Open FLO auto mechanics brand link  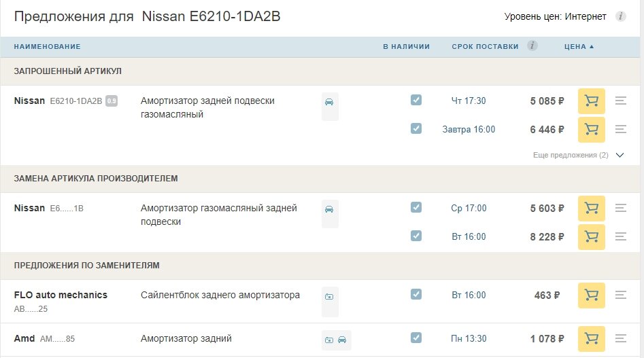[61, 296]
